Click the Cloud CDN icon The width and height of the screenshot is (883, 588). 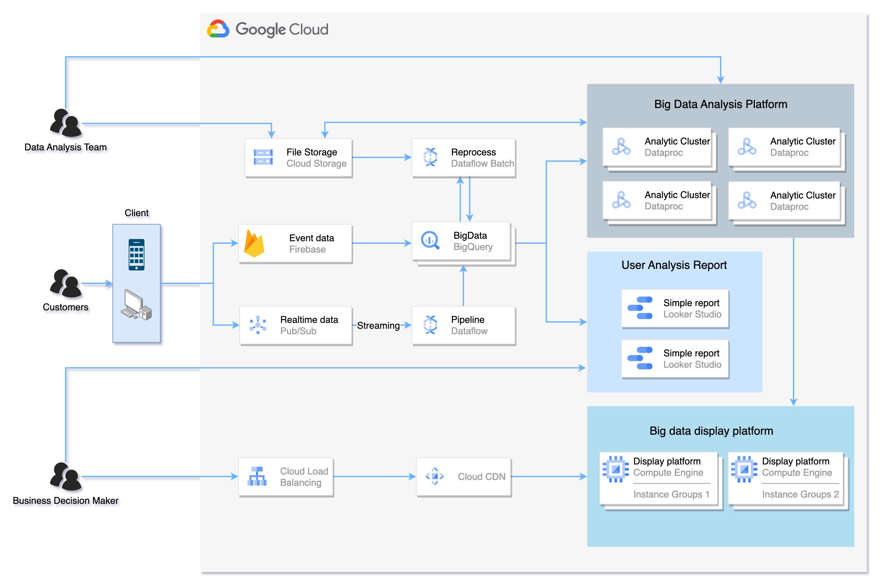pyautogui.click(x=435, y=476)
